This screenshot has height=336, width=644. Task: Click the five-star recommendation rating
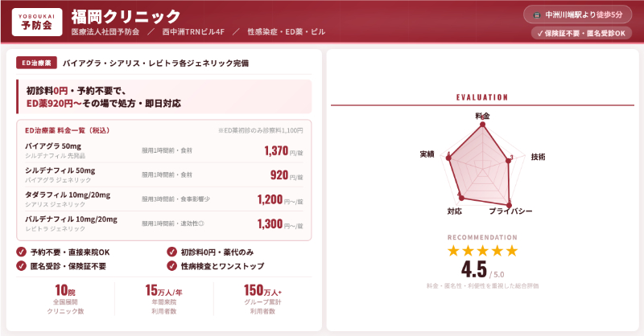[x=482, y=251]
